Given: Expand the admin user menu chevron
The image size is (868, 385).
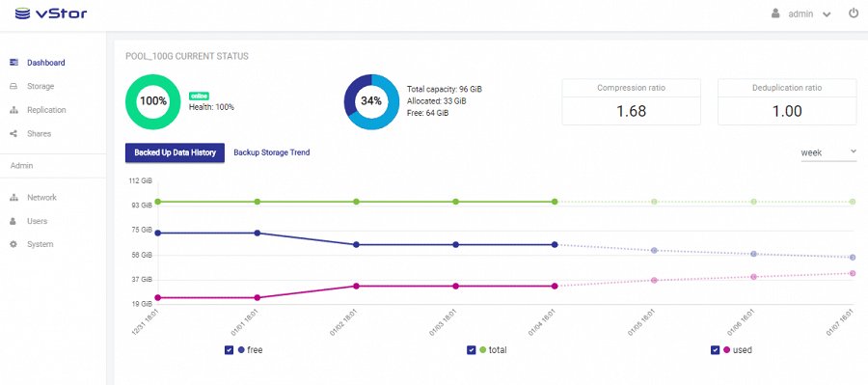Looking at the screenshot, I should 827,15.
